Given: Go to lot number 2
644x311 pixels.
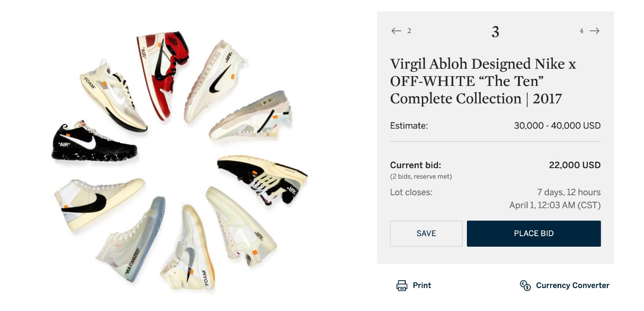Looking at the screenshot, I should pos(409,31).
